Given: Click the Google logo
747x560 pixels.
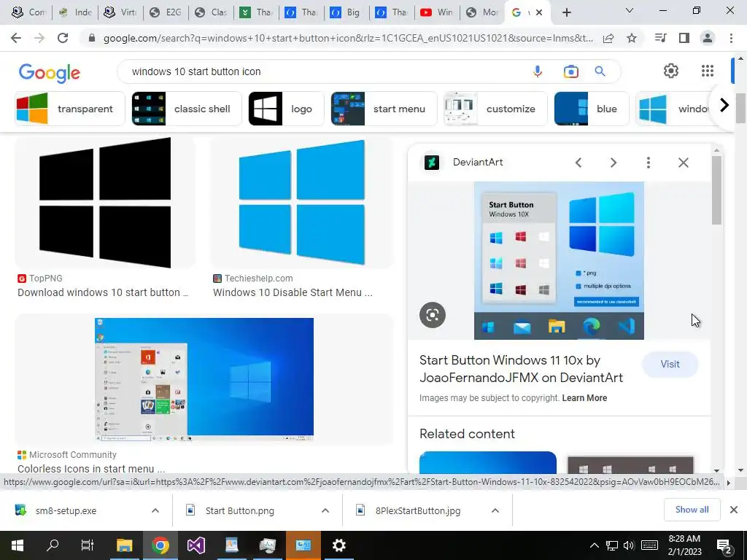Looking at the screenshot, I should tap(50, 72).
